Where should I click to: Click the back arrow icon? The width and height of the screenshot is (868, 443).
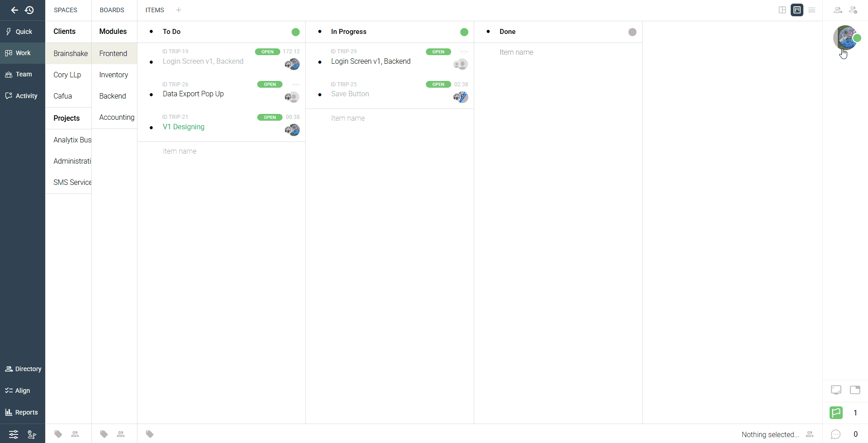tap(14, 10)
